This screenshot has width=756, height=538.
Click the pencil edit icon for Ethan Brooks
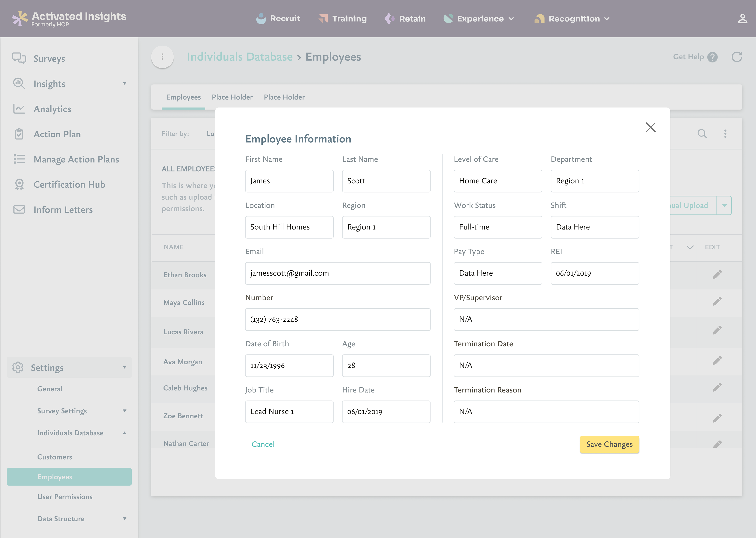717,274
